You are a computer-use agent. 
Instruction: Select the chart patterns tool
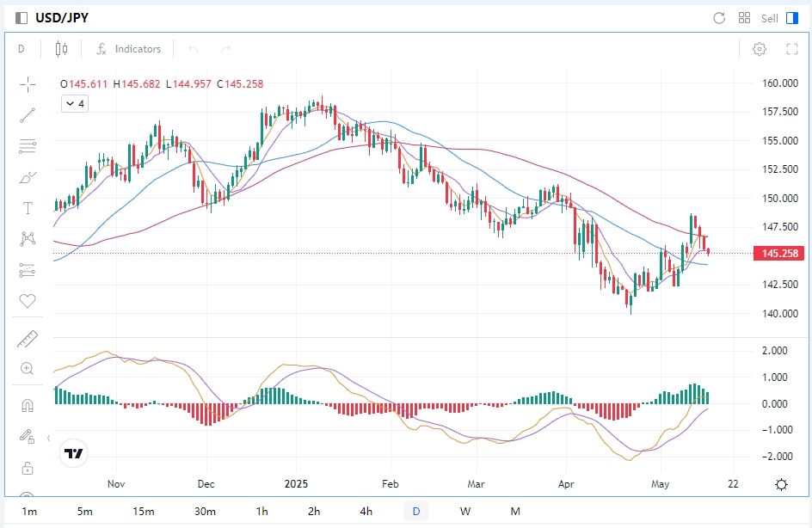coord(28,239)
